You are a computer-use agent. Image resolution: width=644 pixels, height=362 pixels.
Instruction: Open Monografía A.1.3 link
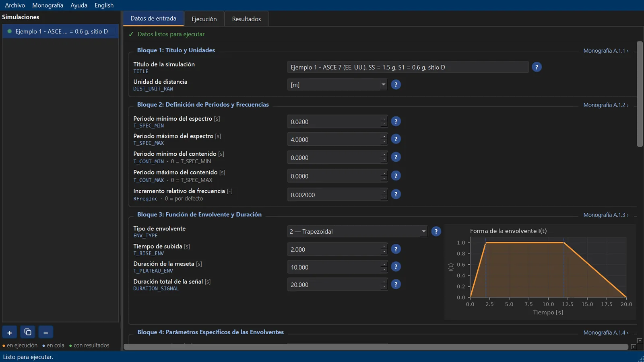[x=606, y=215]
